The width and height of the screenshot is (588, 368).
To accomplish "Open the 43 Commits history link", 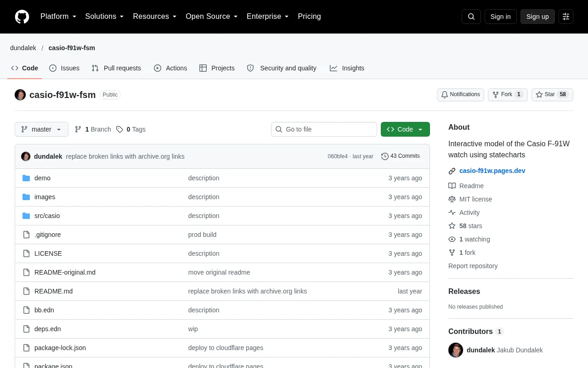I will pyautogui.click(x=401, y=156).
